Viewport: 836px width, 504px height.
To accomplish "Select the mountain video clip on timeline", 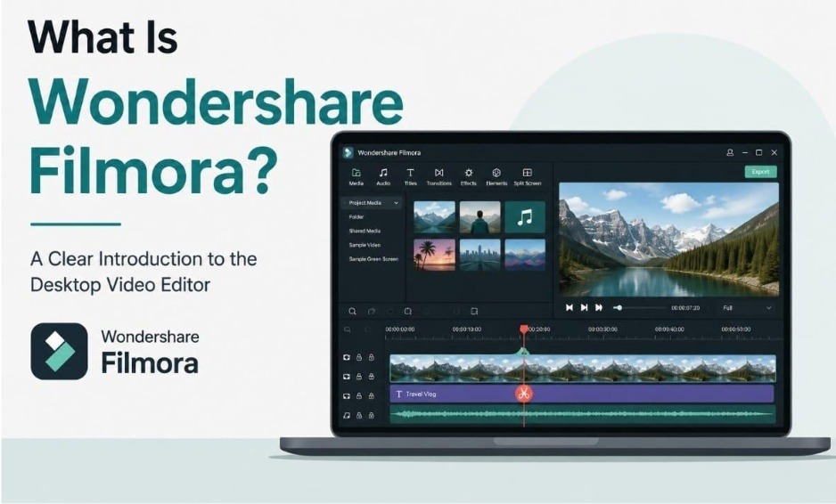I will pos(583,369).
